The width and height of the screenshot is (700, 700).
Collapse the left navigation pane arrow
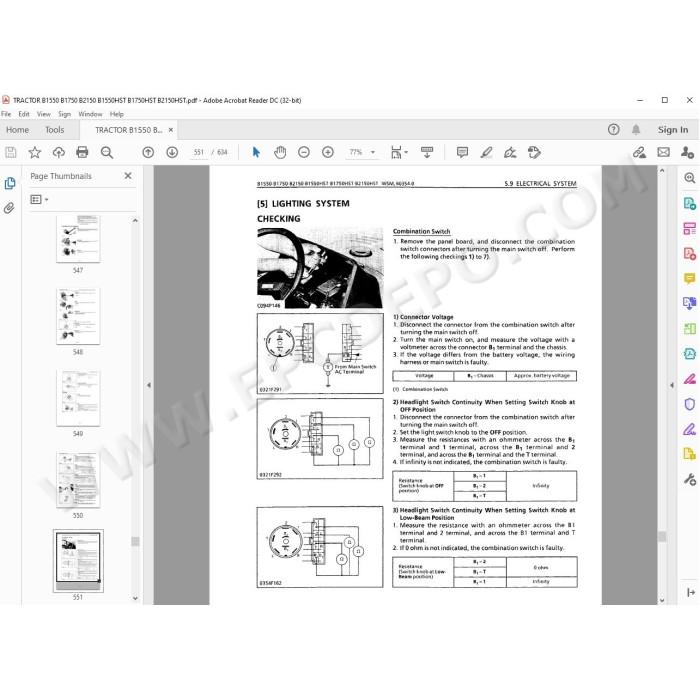tap(149, 385)
